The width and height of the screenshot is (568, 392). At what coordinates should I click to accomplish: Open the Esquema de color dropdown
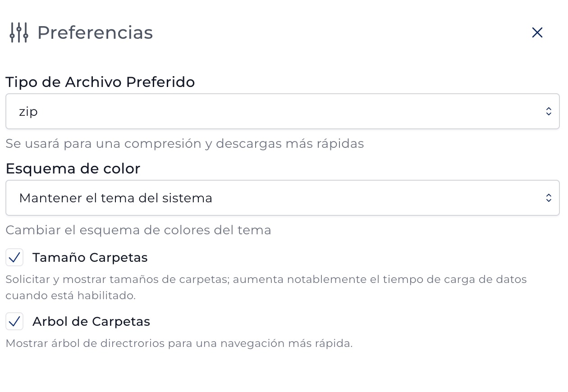tap(283, 198)
